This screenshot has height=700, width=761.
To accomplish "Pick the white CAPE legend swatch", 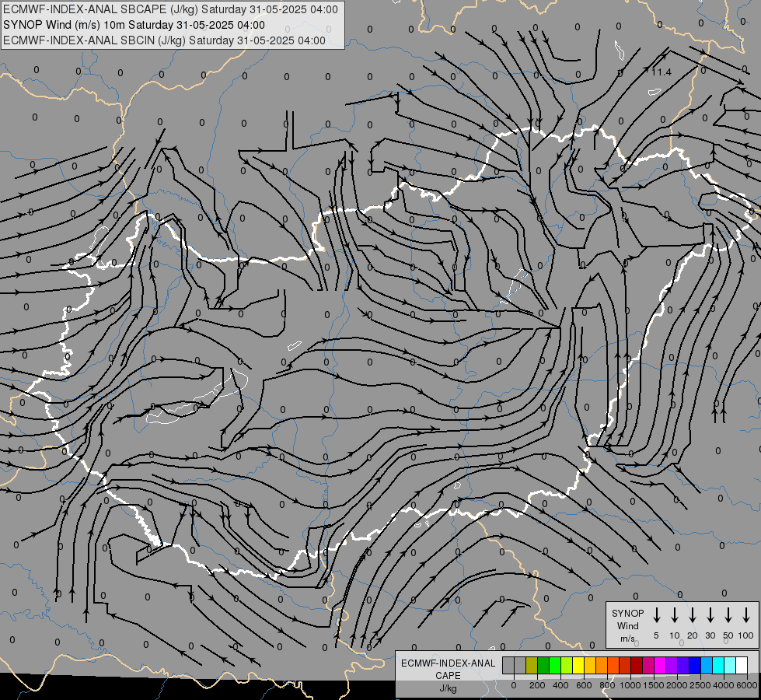I will point(742,665).
